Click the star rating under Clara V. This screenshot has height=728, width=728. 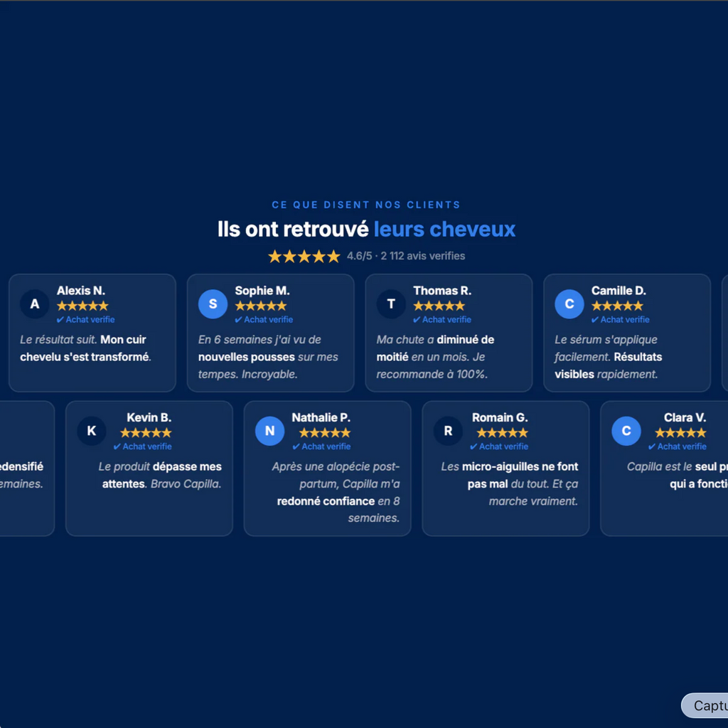pos(680,433)
